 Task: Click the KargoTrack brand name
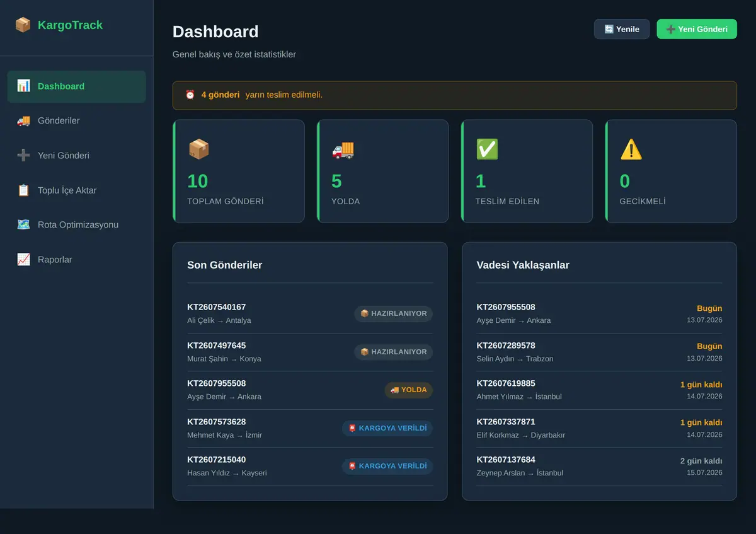click(x=70, y=25)
